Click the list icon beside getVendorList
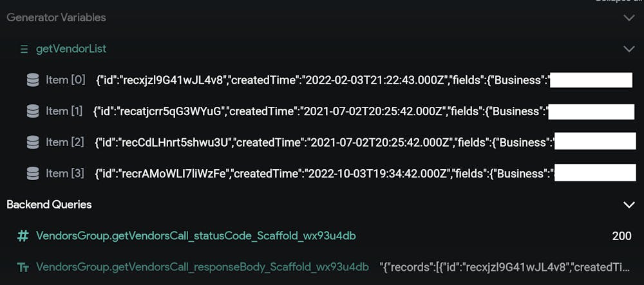The height and width of the screenshot is (285, 644). pos(24,49)
